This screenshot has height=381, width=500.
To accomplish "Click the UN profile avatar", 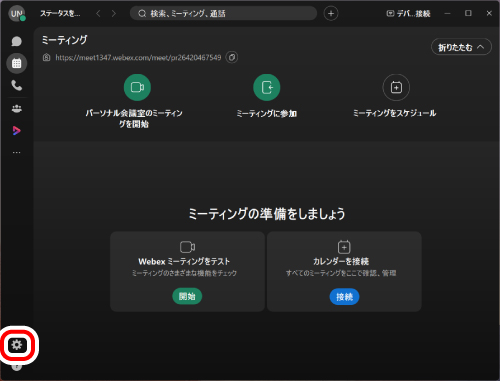I will (x=16, y=14).
